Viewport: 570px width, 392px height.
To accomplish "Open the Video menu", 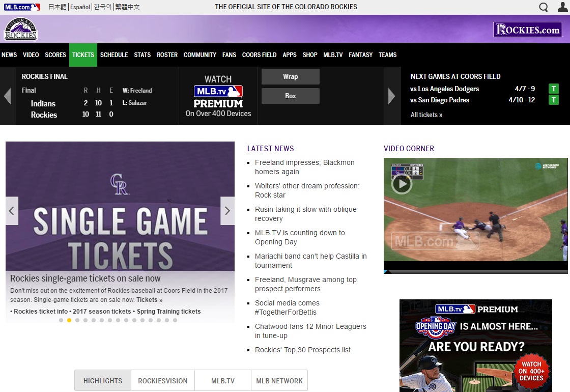I will click(x=31, y=55).
